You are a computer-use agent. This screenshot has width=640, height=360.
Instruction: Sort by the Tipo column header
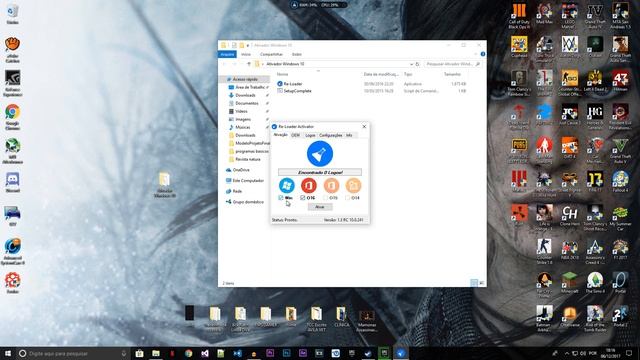click(408, 74)
